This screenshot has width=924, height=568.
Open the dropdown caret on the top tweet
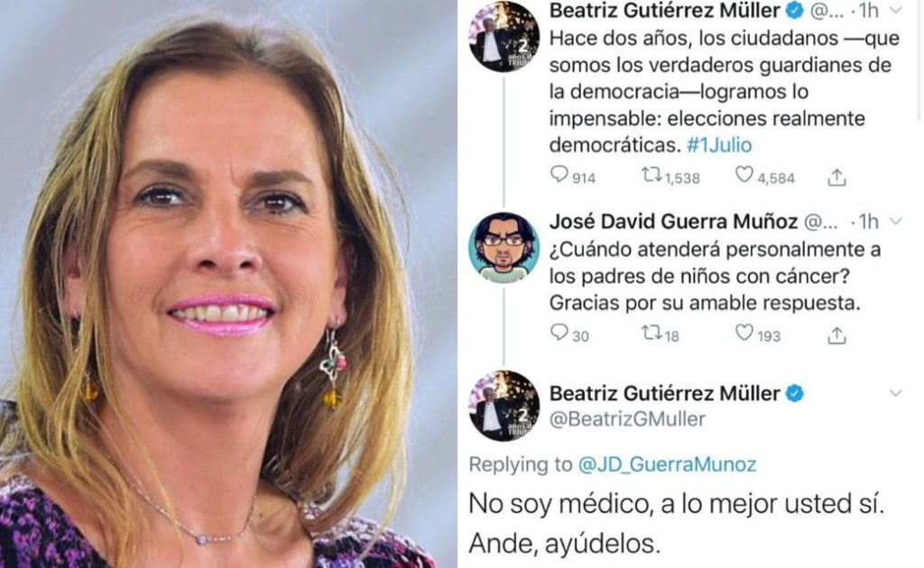click(895, 10)
